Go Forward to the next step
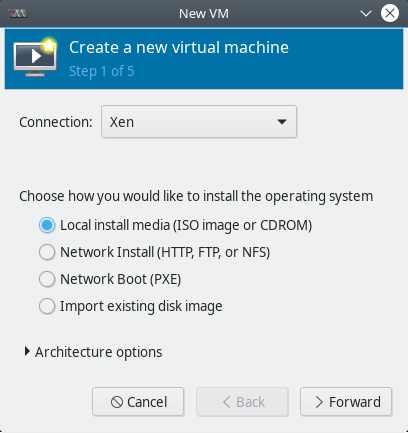The height and width of the screenshot is (433, 408). pyautogui.click(x=346, y=402)
